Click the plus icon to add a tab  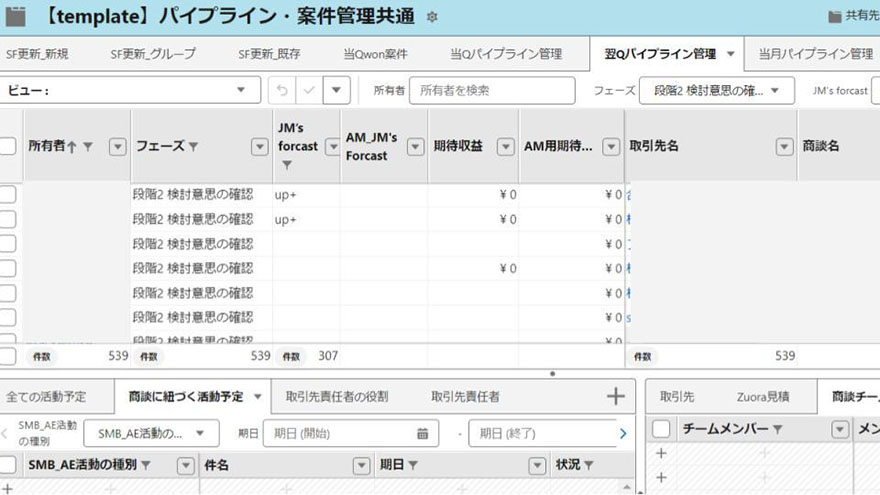point(616,396)
